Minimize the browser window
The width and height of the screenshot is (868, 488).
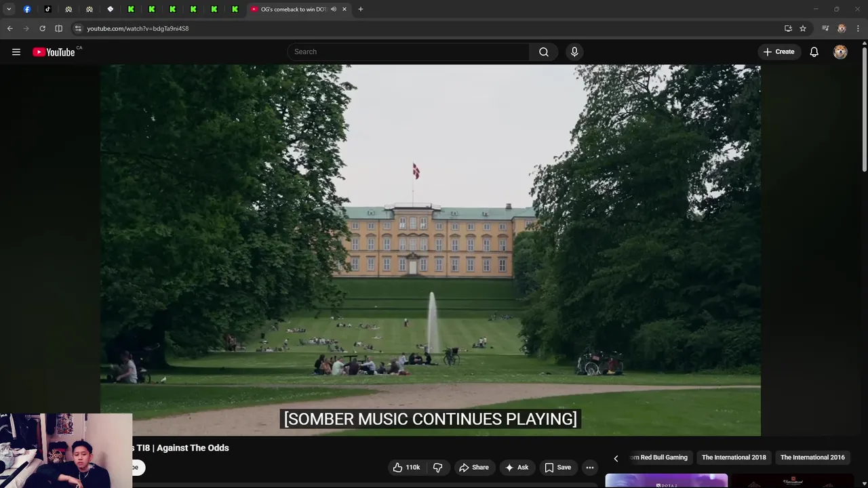tap(815, 9)
